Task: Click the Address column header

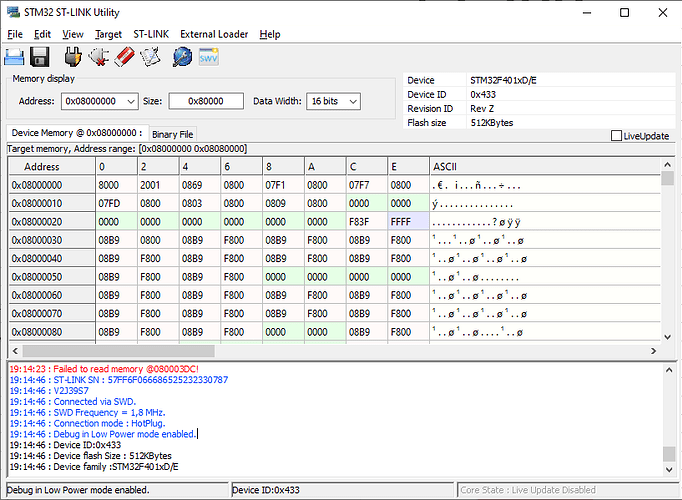Action: pos(52,167)
